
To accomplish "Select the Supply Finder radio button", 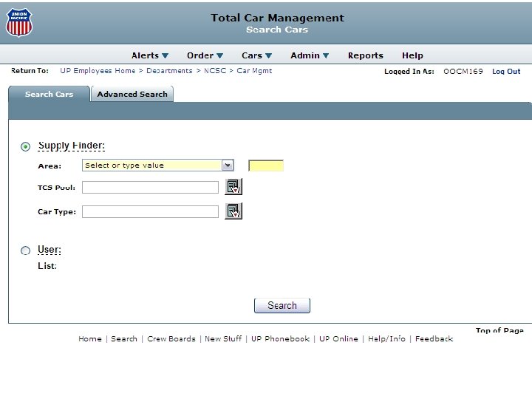I will point(25,146).
